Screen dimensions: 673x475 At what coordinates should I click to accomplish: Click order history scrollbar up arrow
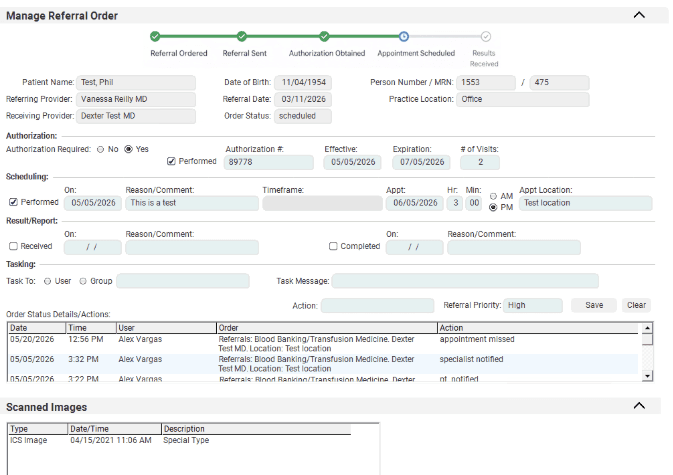[647, 328]
